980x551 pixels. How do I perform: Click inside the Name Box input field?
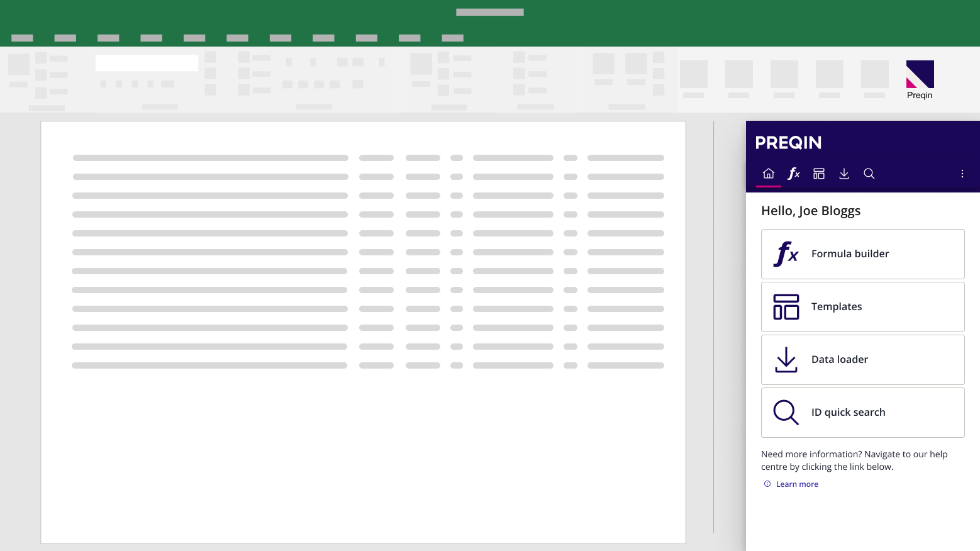click(147, 63)
